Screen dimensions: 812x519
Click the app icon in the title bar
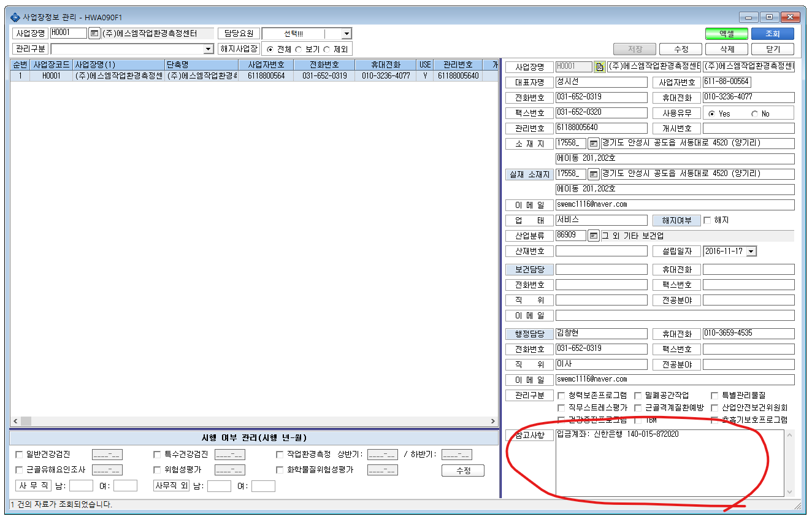(x=15, y=17)
